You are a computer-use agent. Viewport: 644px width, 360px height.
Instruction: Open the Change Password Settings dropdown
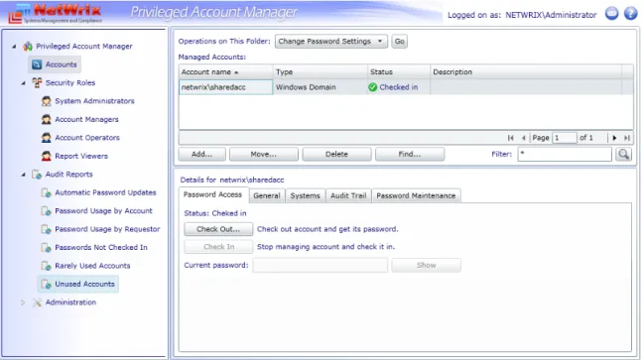tap(331, 41)
